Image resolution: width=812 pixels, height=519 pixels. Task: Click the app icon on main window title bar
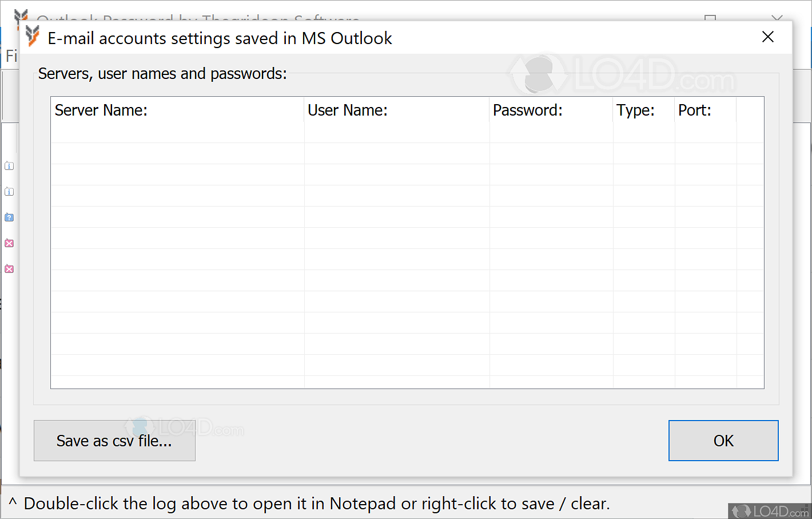click(x=21, y=17)
